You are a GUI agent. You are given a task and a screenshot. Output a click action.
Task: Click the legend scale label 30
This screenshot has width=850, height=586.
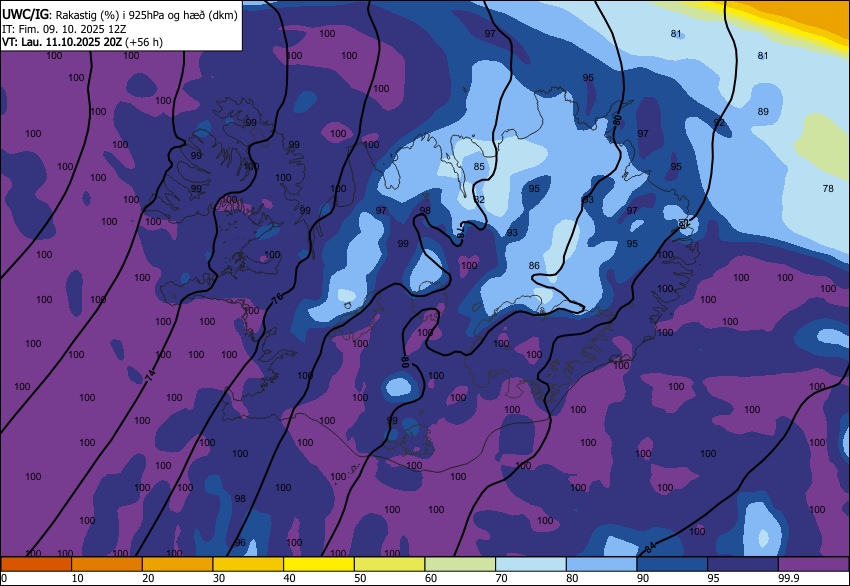tap(219, 578)
